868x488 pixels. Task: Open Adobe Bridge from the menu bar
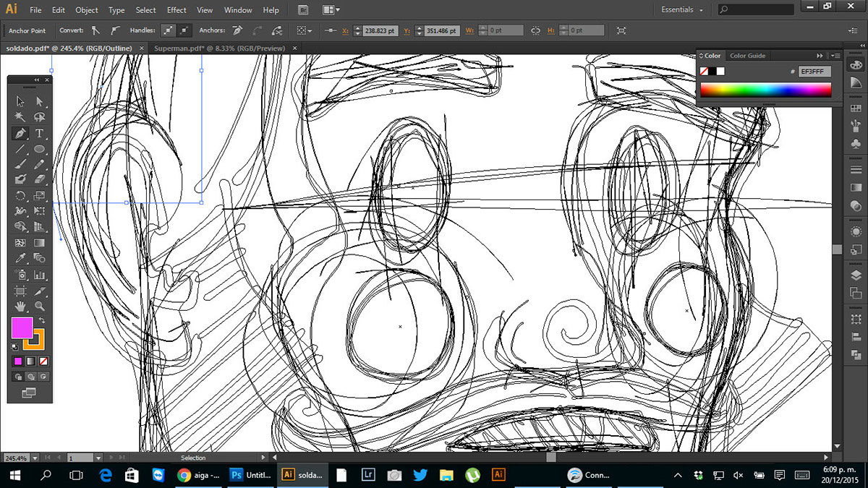pos(303,10)
